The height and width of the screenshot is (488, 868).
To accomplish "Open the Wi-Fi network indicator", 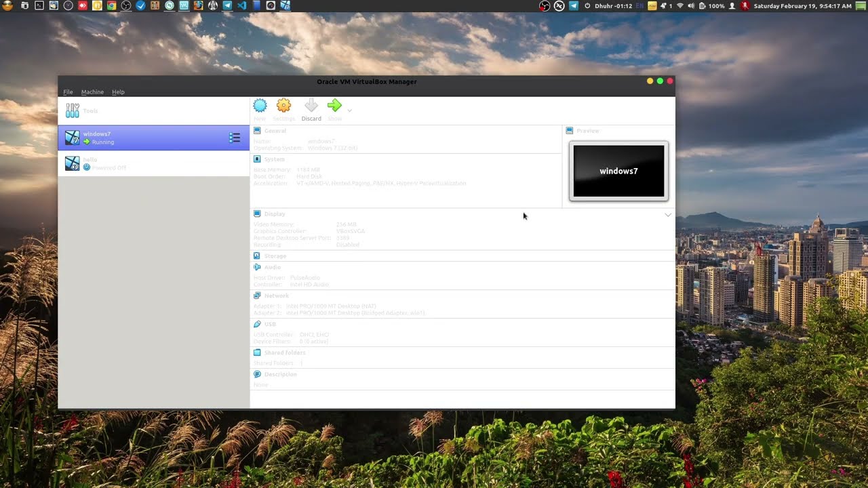I will [x=680, y=5].
